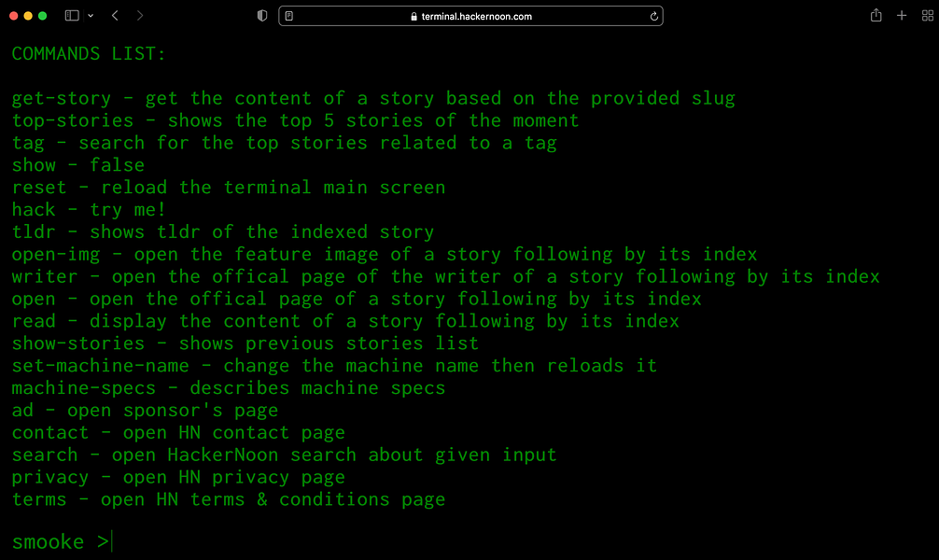Click the lock icon in address bar
Image resolution: width=939 pixels, height=560 pixels.
point(413,17)
